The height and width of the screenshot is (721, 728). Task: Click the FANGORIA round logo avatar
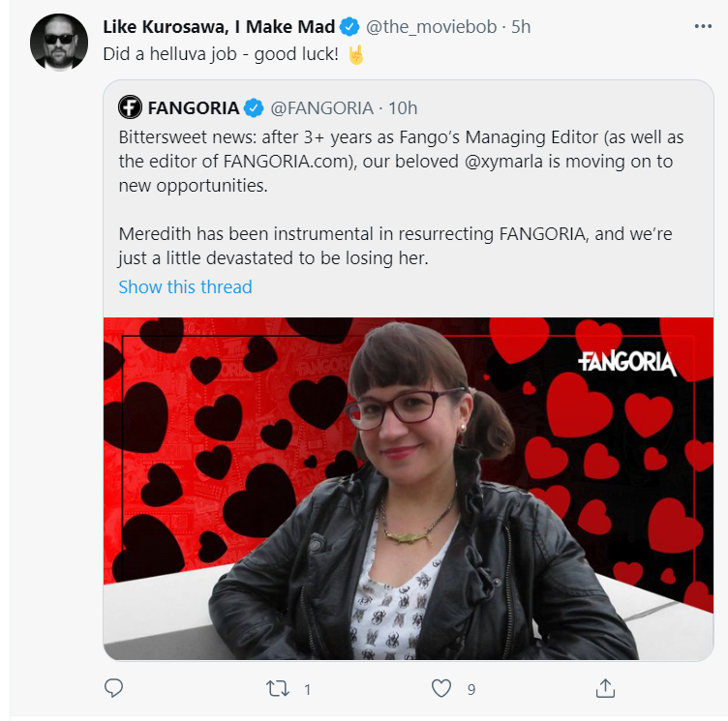click(x=130, y=107)
